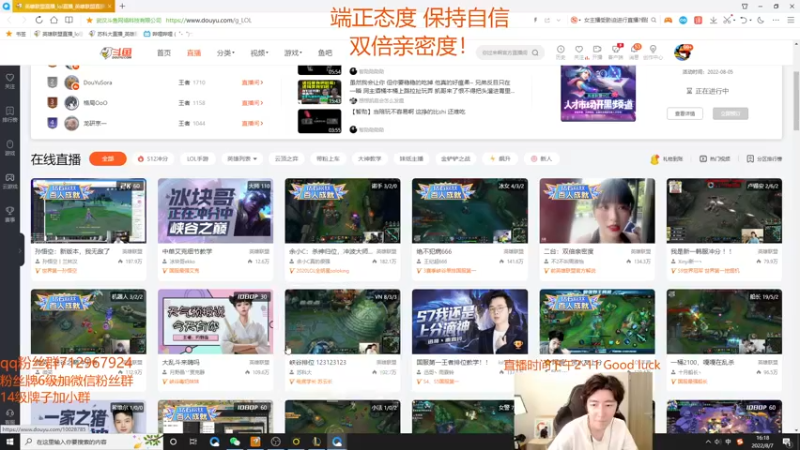
Task: Click the Douyu logo
Action: [116, 53]
